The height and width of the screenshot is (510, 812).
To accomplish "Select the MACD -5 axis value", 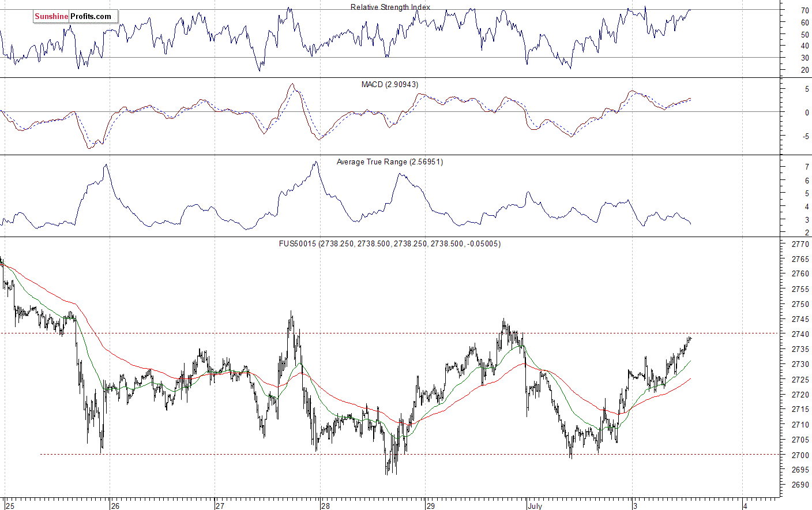I will coord(806,137).
